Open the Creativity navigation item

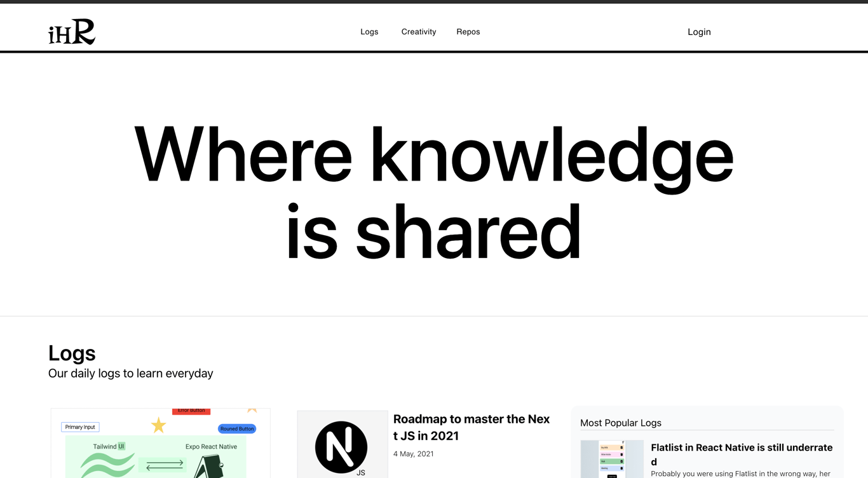[x=418, y=31]
